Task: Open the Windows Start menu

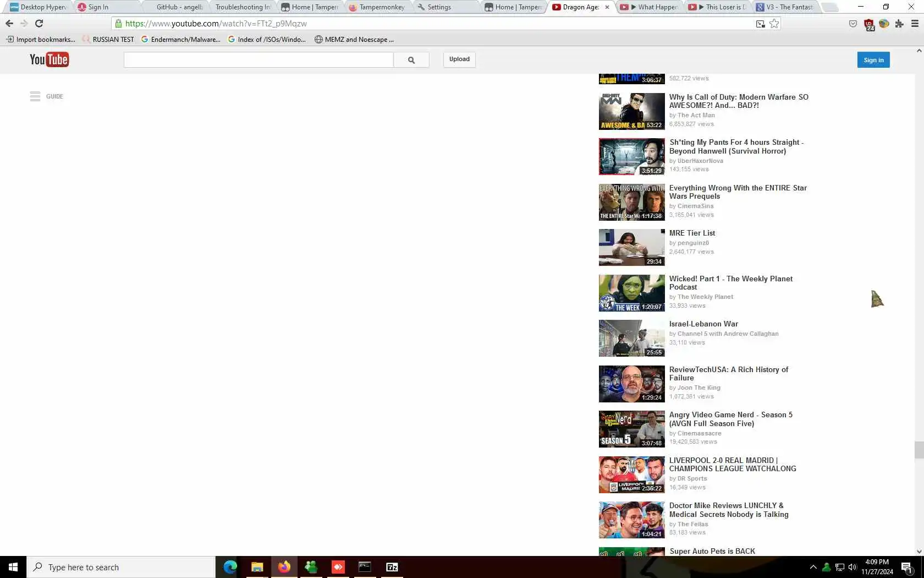Action: (x=13, y=567)
